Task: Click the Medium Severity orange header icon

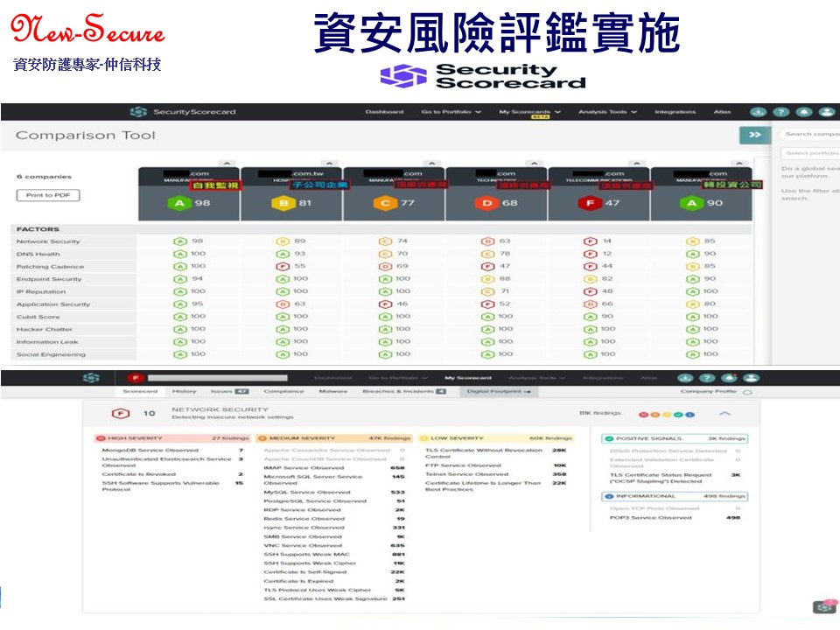Action: coord(262,438)
